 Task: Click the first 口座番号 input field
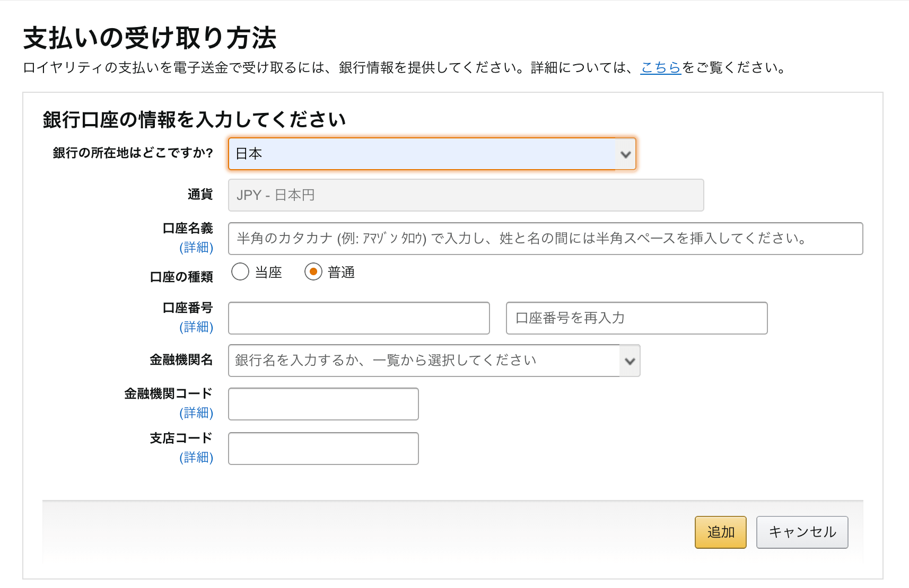click(x=359, y=318)
